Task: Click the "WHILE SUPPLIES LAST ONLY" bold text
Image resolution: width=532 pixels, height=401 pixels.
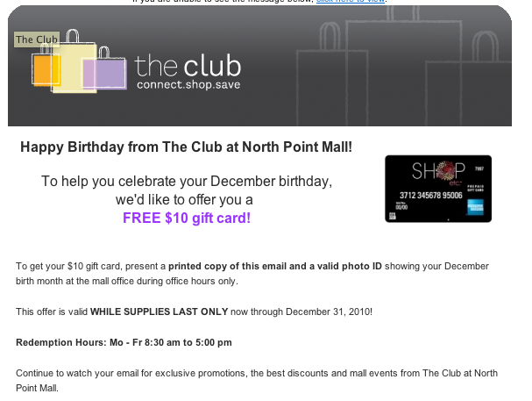Action: click(159, 311)
